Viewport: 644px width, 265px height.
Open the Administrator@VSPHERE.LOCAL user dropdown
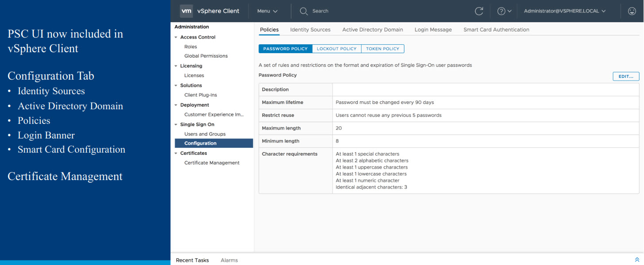point(565,11)
